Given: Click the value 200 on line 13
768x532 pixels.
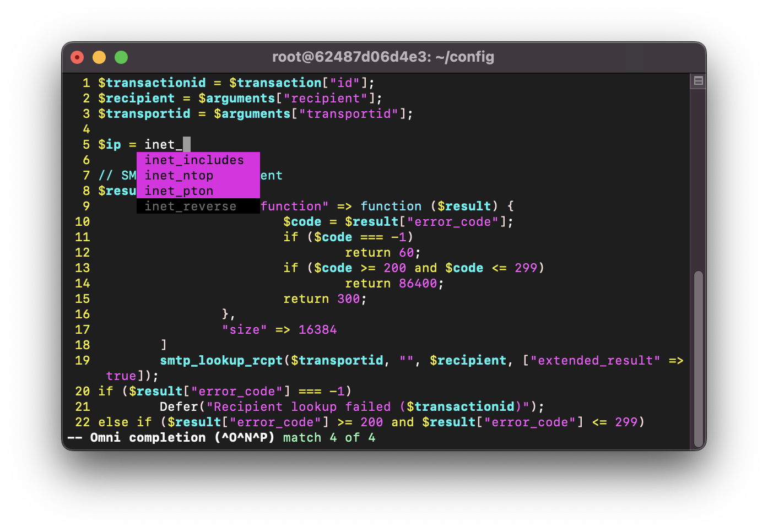Looking at the screenshot, I should (x=395, y=268).
